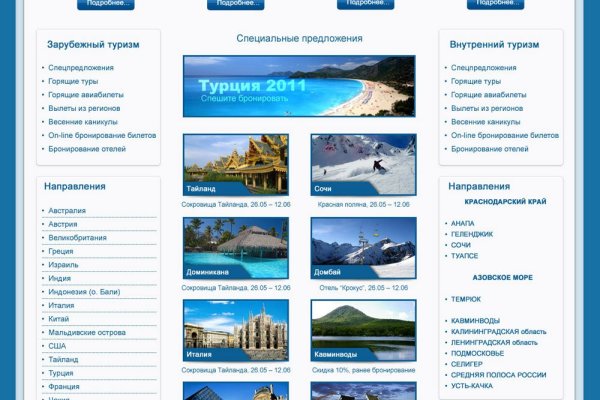Image resolution: width=600 pixels, height=400 pixels.
Task: Open the Сочи ski photo thumbnail
Action: coord(363,164)
